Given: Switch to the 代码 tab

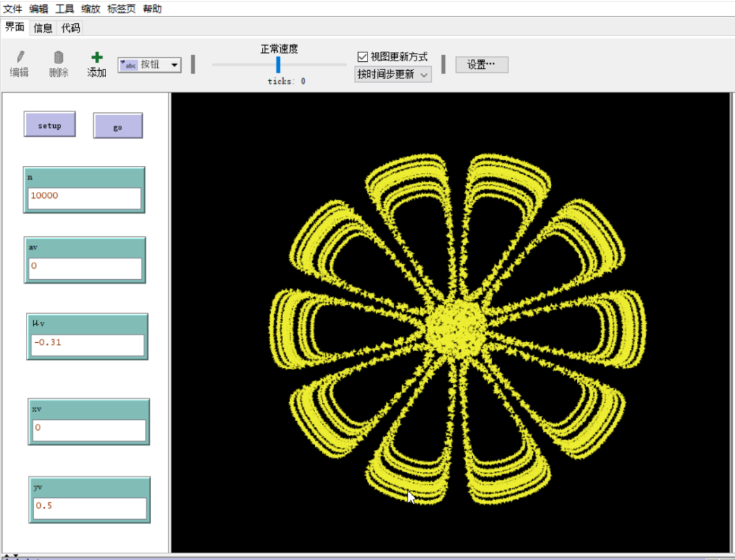Looking at the screenshot, I should click(x=71, y=28).
